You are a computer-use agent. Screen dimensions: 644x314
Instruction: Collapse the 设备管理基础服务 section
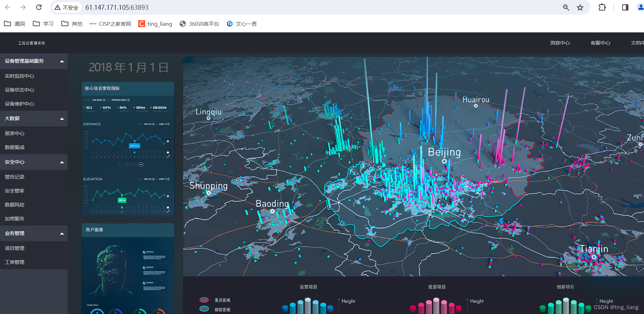pyautogui.click(x=62, y=61)
